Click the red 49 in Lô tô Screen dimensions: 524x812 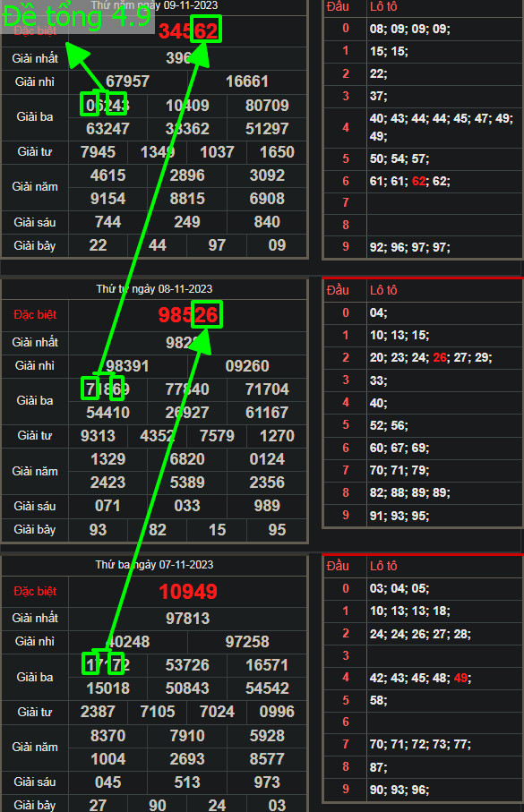460,678
